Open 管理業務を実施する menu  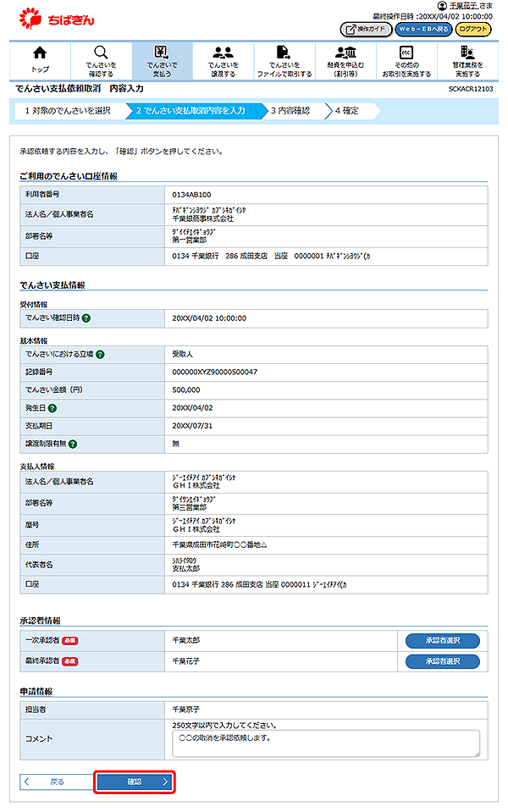467,60
